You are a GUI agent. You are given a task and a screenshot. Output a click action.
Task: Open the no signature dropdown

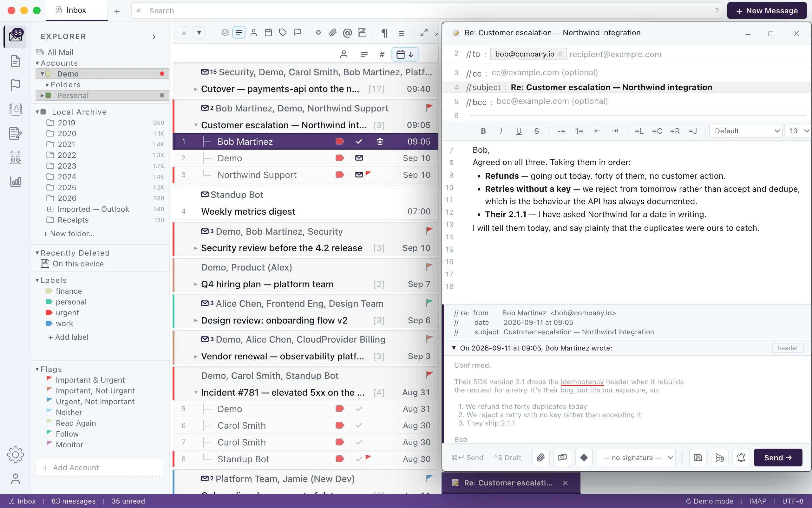point(636,457)
